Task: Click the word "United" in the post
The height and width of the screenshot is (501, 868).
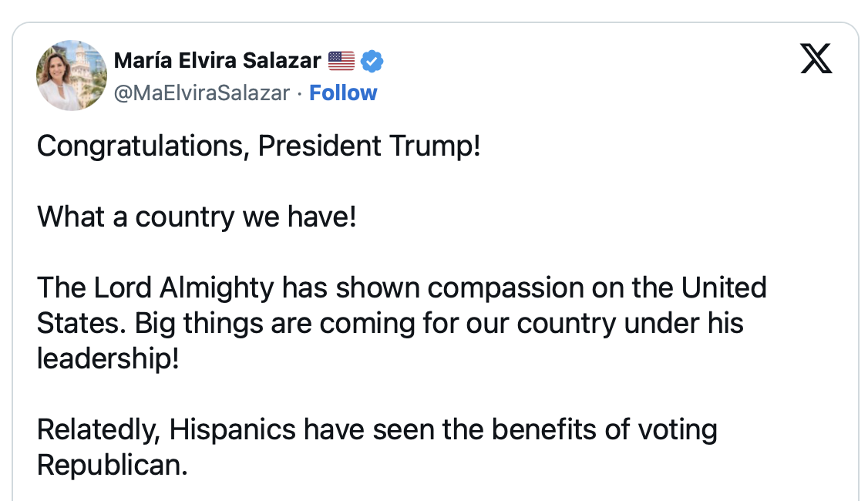Action: (x=723, y=287)
